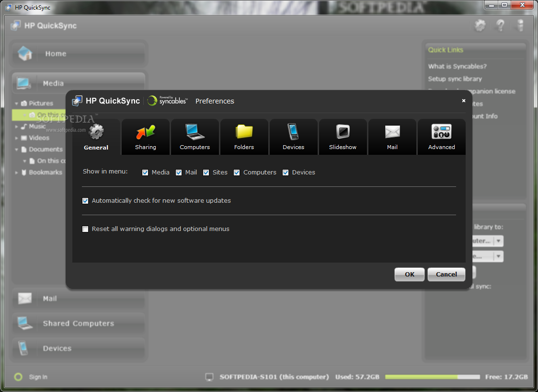Open help question mark icon
The image size is (538, 392).
[501, 25]
